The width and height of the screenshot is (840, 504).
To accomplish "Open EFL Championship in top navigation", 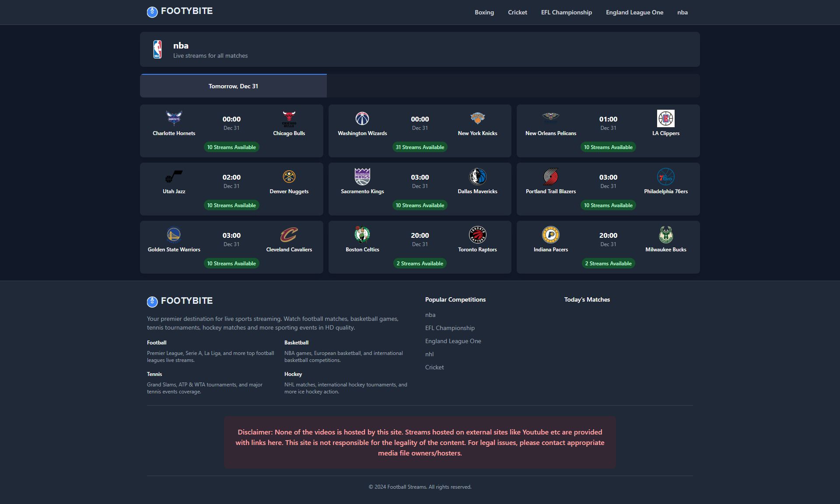I will 566,12.
